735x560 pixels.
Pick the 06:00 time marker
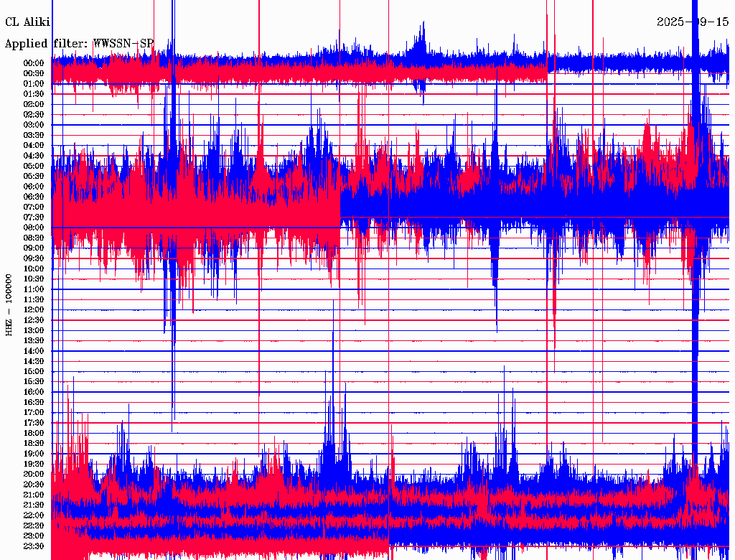(x=34, y=187)
